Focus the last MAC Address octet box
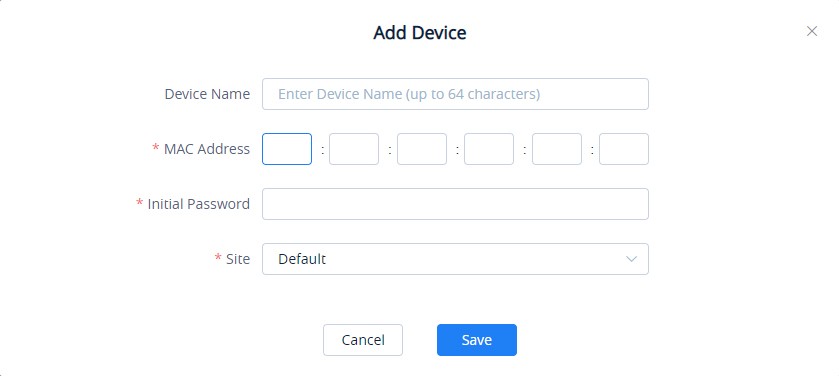The width and height of the screenshot is (839, 376). pos(624,149)
